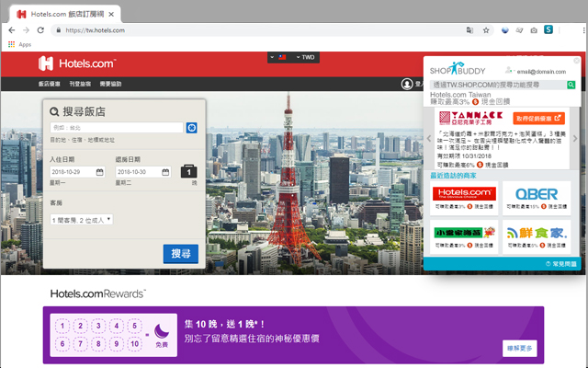Image resolution: width=588 pixels, height=368 pixels.
Task: Click the 瞭解更多 button in rewards banner
Action: point(520,349)
